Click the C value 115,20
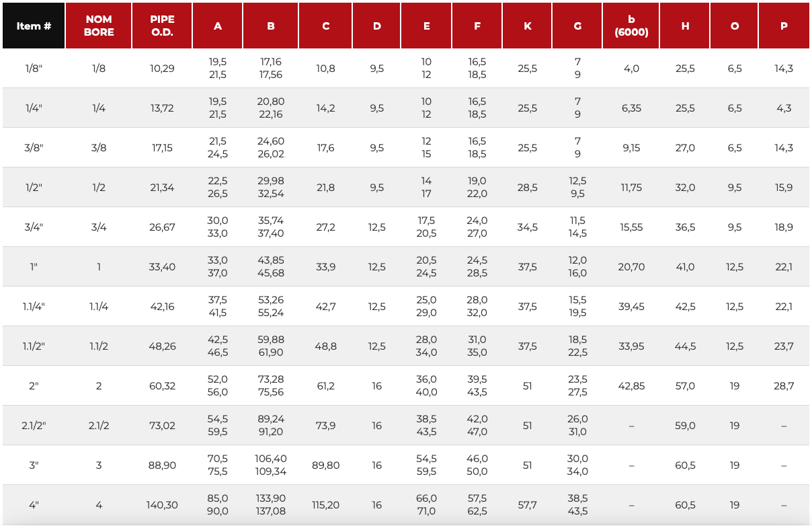Screen dimensions: 812x526 (x=326, y=505)
